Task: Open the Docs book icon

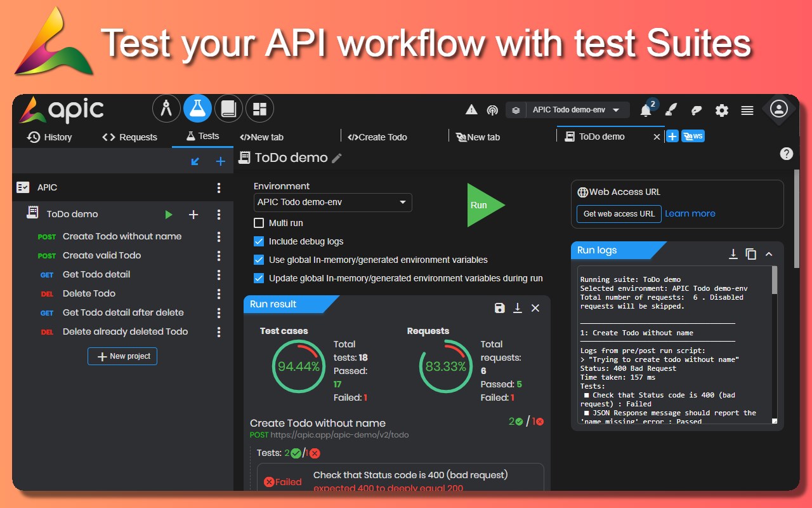Action: click(228, 109)
